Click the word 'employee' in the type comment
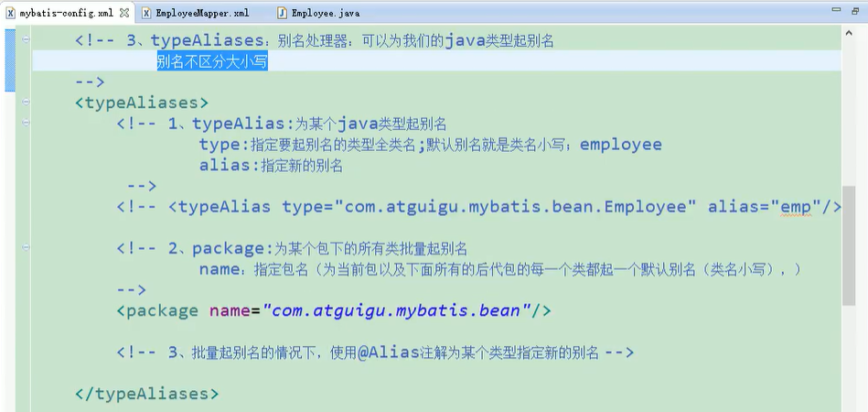The image size is (868, 412). pyautogui.click(x=621, y=145)
